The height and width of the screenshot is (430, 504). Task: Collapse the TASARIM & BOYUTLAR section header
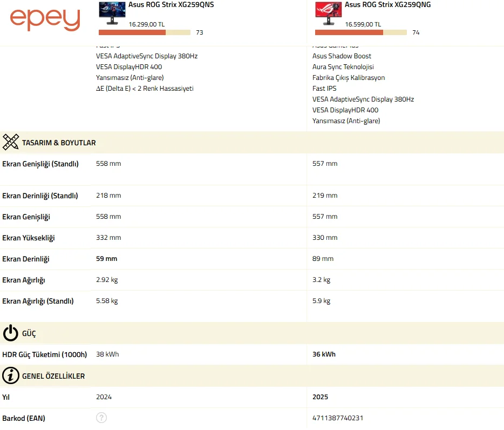[252, 142]
